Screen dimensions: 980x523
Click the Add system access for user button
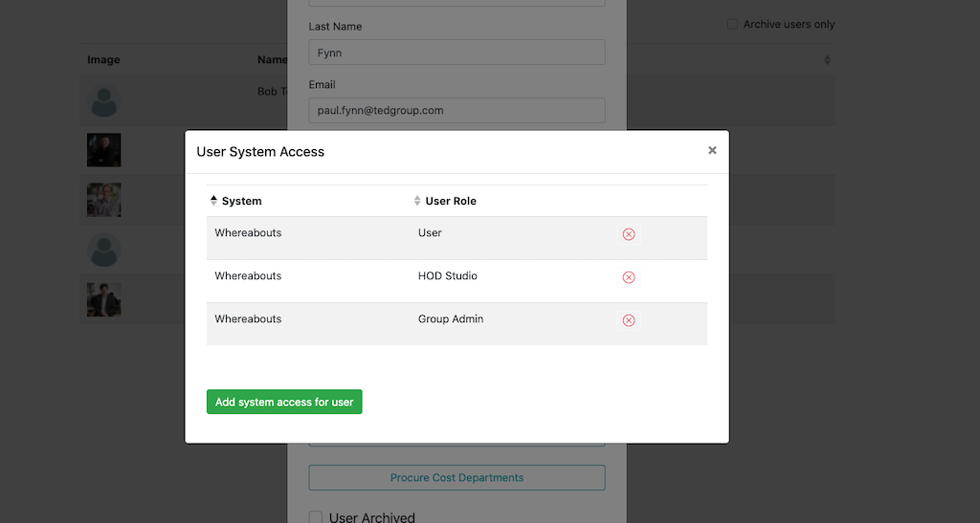(x=284, y=403)
